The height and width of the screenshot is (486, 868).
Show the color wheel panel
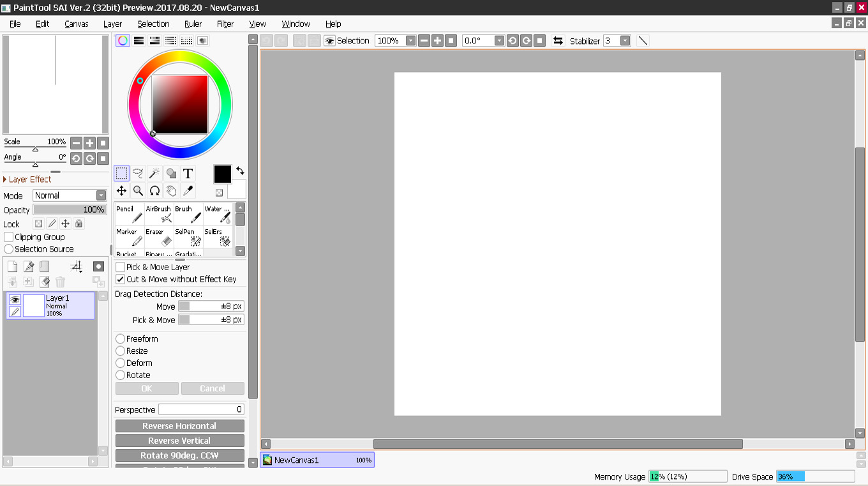[x=123, y=40]
